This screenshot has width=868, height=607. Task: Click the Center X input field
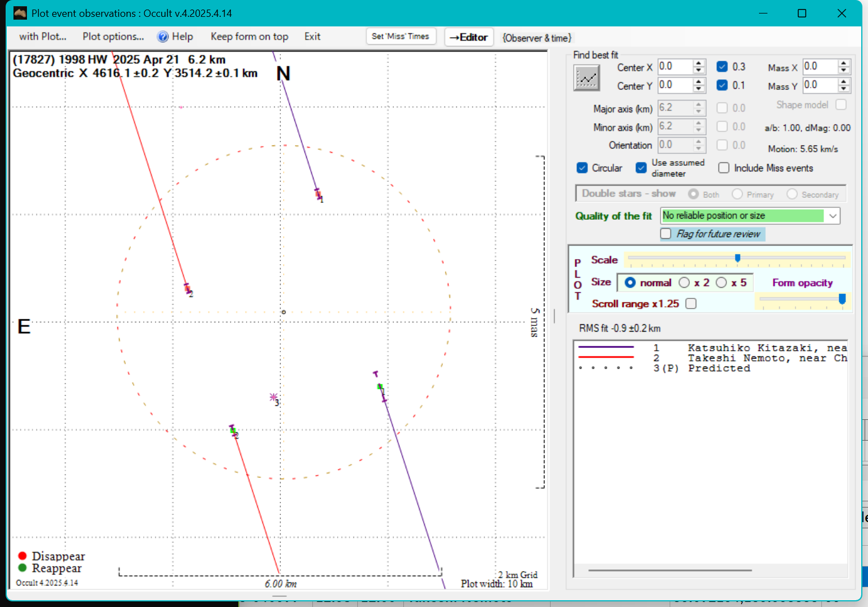[675, 67]
